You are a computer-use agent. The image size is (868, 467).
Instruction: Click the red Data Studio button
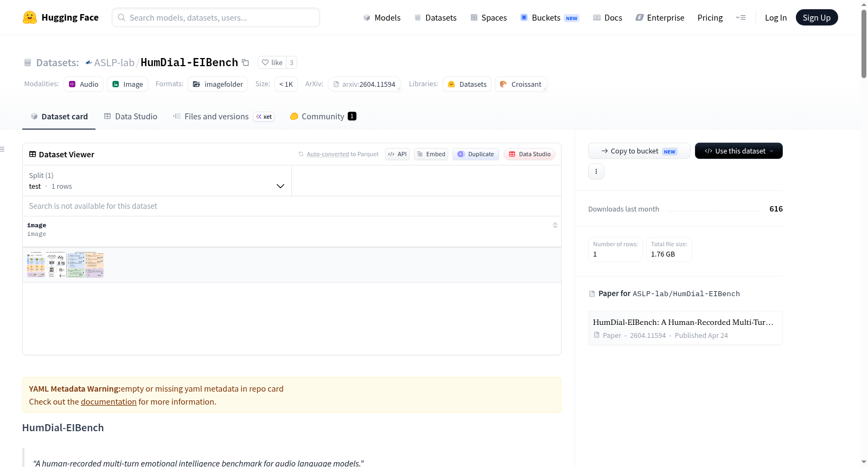(x=529, y=154)
